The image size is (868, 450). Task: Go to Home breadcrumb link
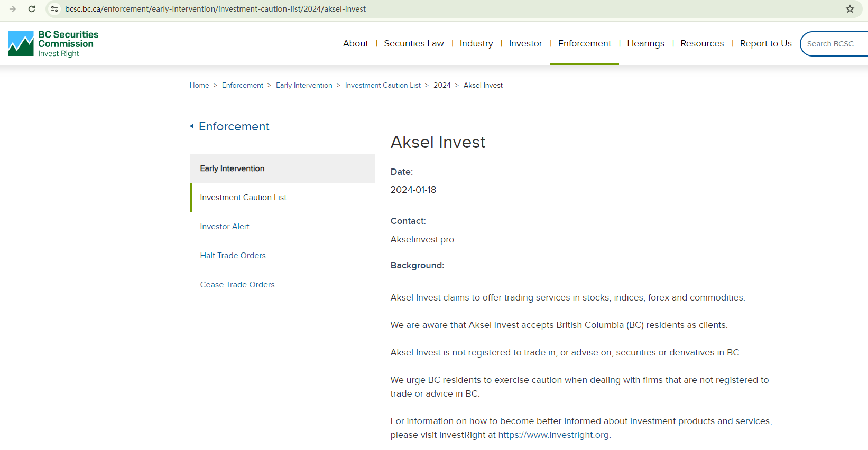pyautogui.click(x=199, y=85)
